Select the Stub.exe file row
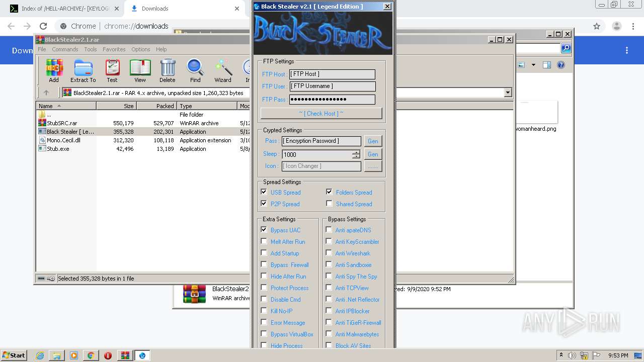 click(143, 149)
